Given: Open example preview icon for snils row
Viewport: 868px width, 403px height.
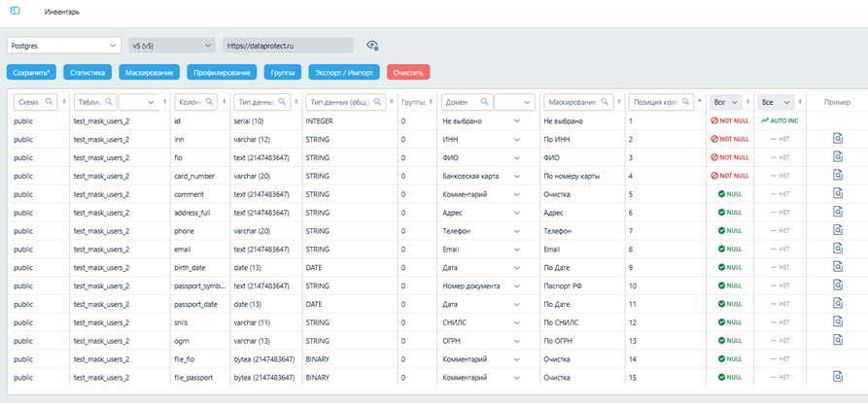Looking at the screenshot, I should pos(836,321).
